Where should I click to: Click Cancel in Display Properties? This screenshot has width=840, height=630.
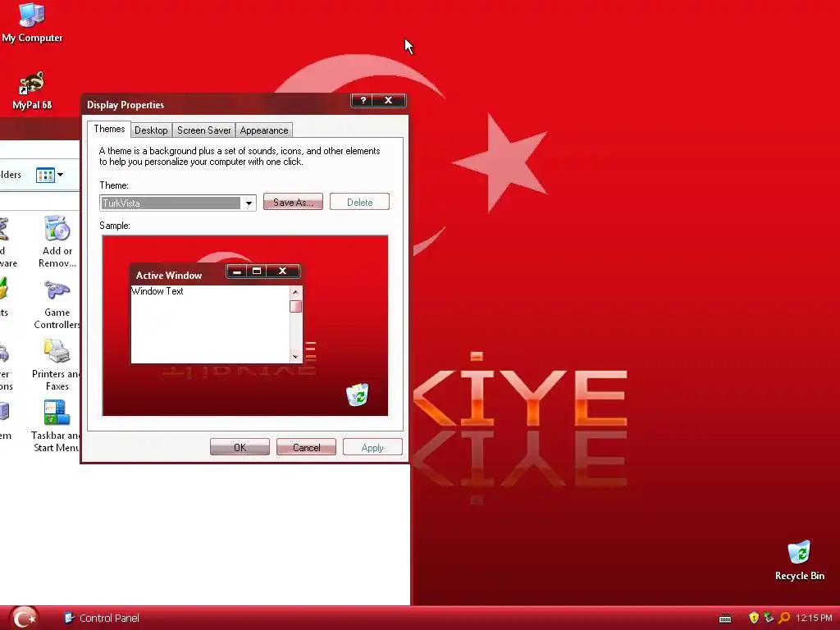[307, 447]
